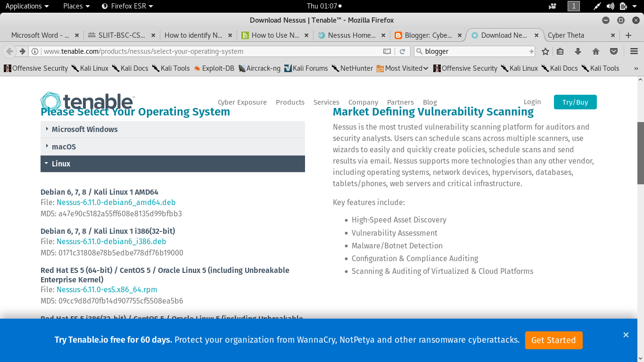Open the Downloads arrow icon

point(578,51)
